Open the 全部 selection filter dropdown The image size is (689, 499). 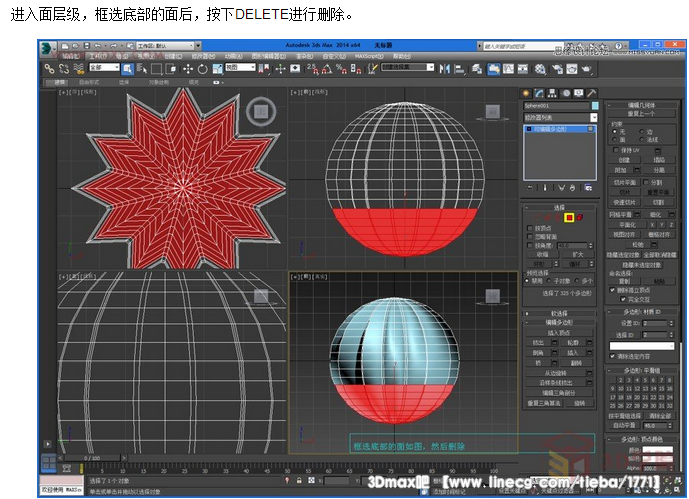pos(104,67)
